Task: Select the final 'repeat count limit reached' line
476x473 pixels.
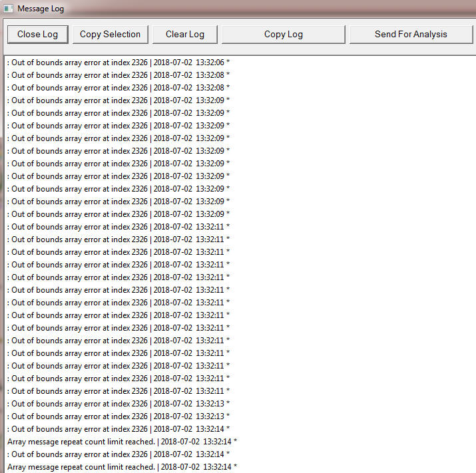Action: point(122,467)
